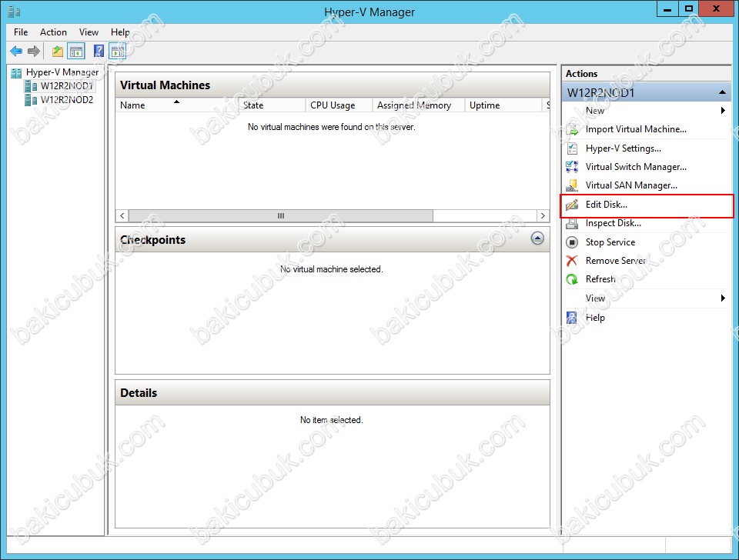Click the Hyper-V Manager tree root icon
This screenshot has height=560, width=739.
pos(16,72)
